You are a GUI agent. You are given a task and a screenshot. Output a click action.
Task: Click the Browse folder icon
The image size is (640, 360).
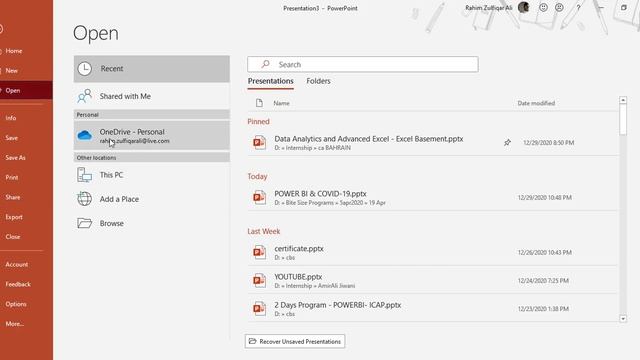tap(84, 223)
